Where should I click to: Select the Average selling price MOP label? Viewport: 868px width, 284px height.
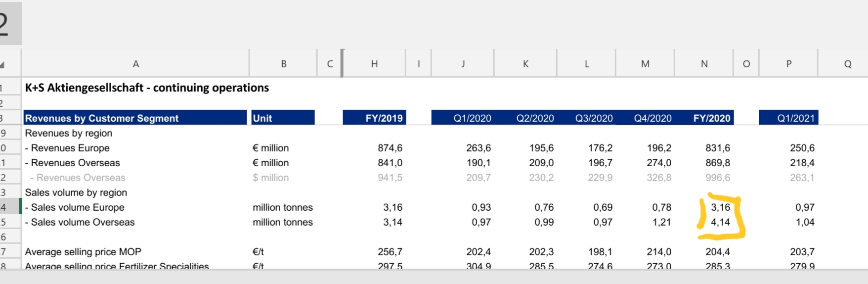coord(83,252)
